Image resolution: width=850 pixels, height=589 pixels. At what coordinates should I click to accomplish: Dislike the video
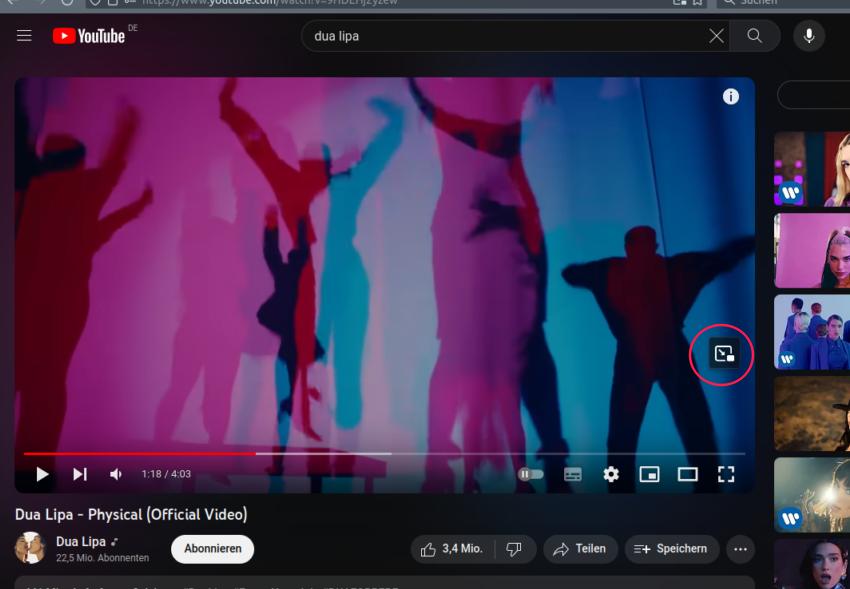click(x=514, y=549)
